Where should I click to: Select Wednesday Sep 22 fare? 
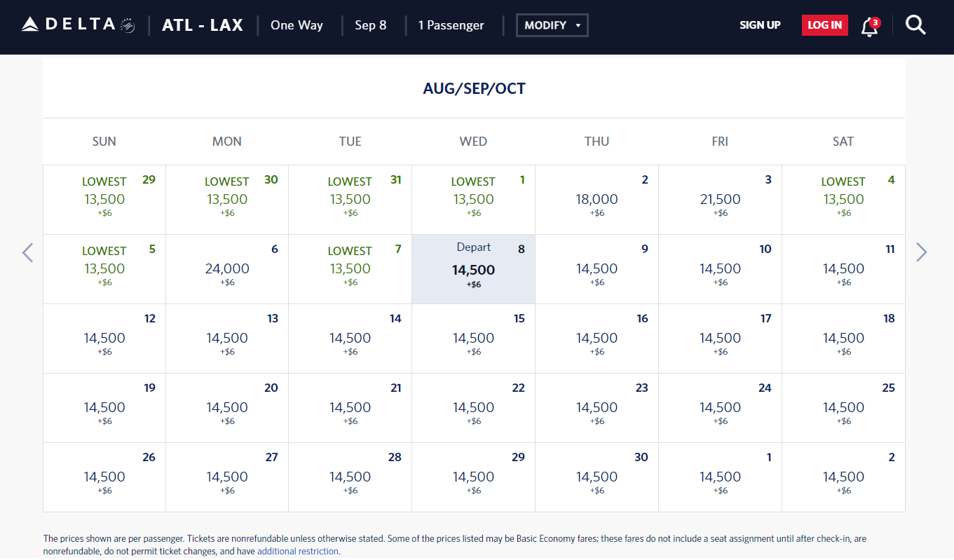pyautogui.click(x=474, y=408)
